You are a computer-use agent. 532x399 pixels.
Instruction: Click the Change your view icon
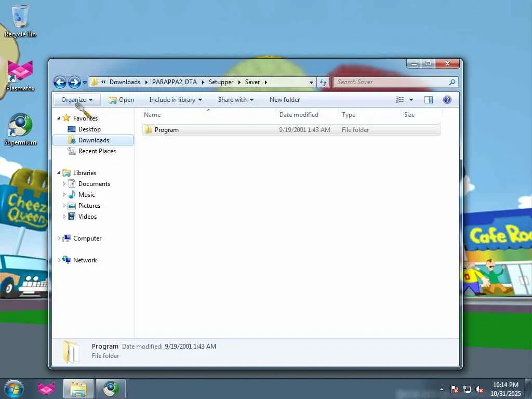(x=400, y=100)
